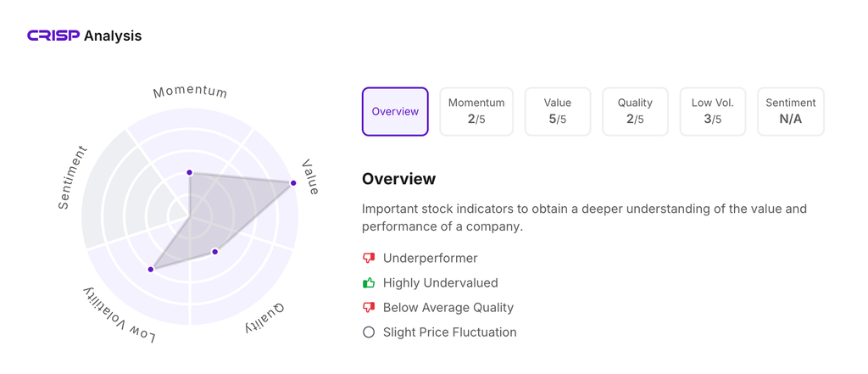Click the thumbs-down icon beside Underperformer

[369, 258]
